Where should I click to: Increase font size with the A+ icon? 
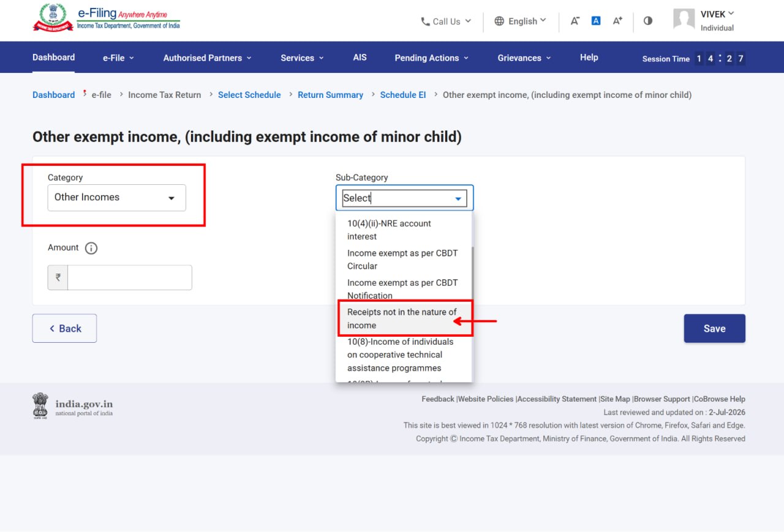(617, 21)
